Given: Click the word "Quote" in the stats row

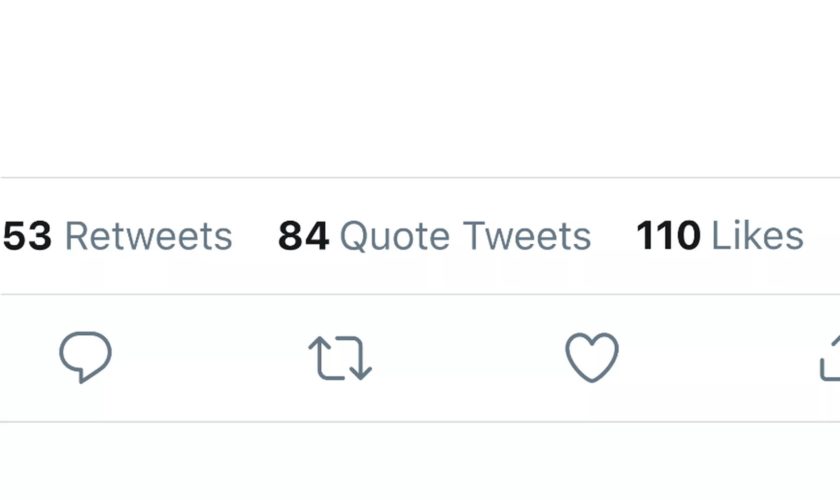Looking at the screenshot, I should [395, 237].
